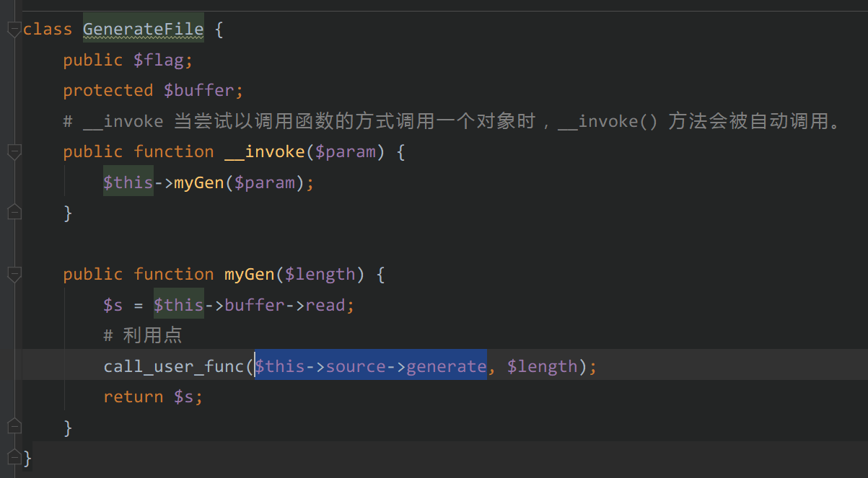
Task: Click fold end marker at class closing brace
Action: tap(14, 457)
